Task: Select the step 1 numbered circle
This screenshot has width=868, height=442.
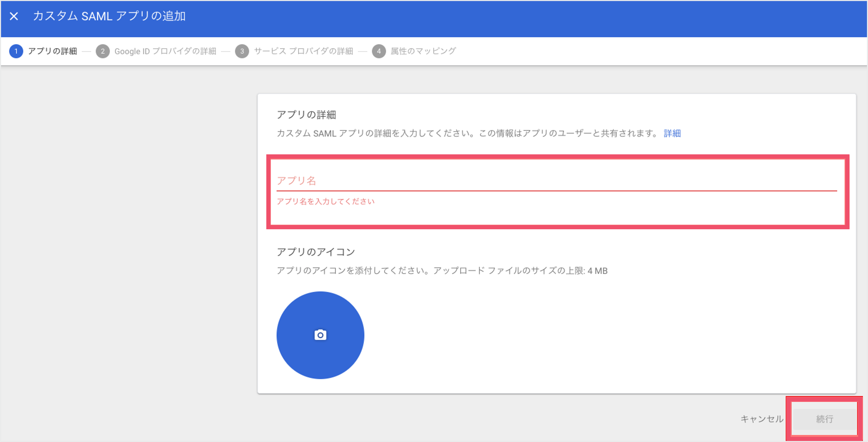Action: click(x=16, y=51)
